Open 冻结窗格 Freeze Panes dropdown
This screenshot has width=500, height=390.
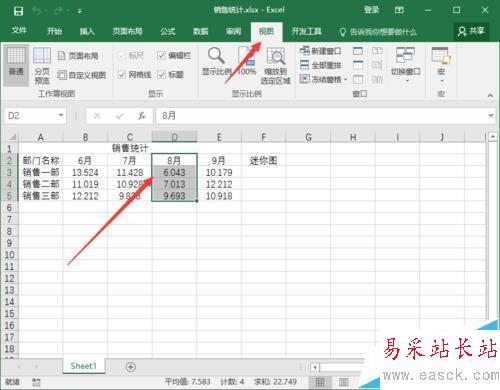click(323, 79)
